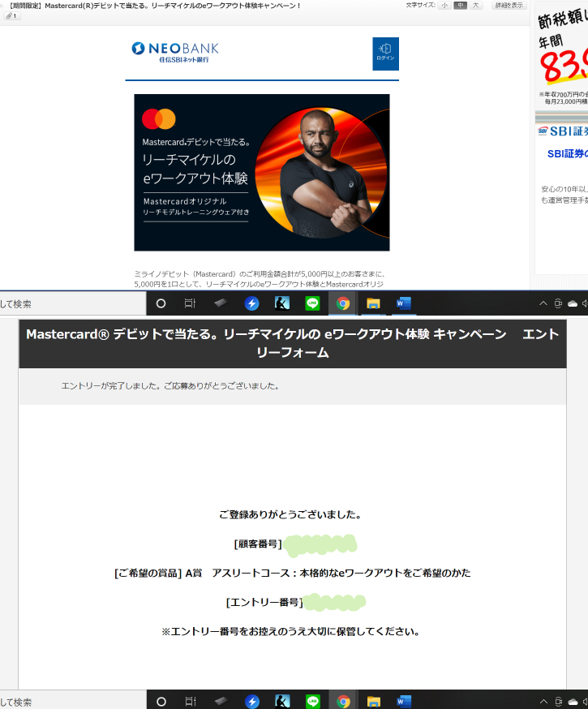Open blue lightning app in taskbar under the email

251,303
